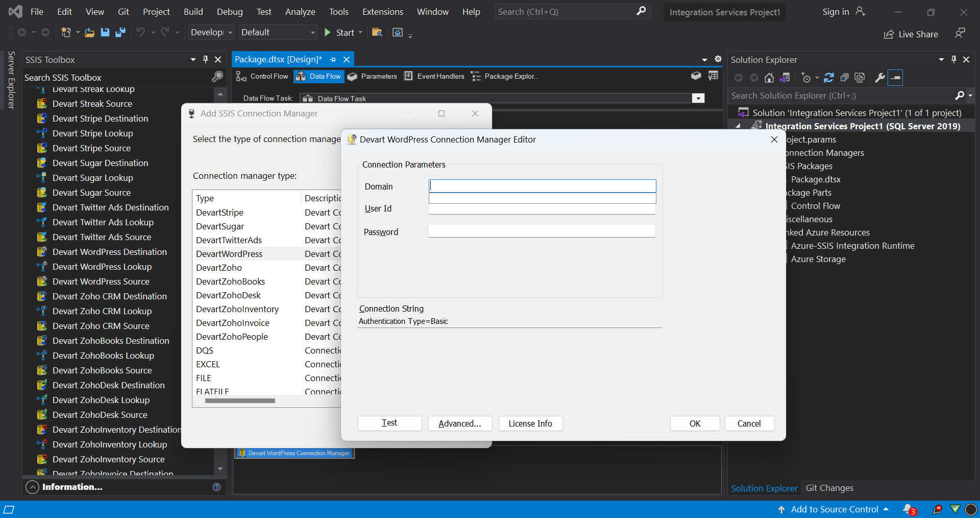Select DevartZohoBooks in connection type list
Screen dimensions: 980x518
(230, 281)
